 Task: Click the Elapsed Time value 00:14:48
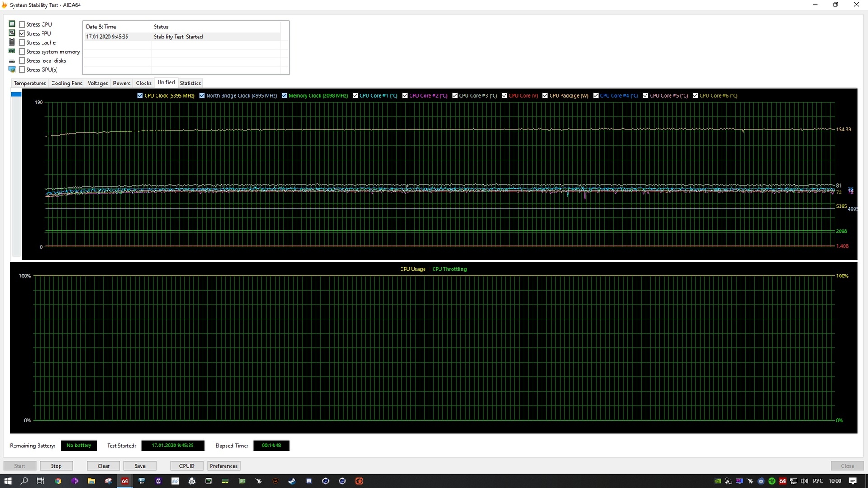point(271,446)
